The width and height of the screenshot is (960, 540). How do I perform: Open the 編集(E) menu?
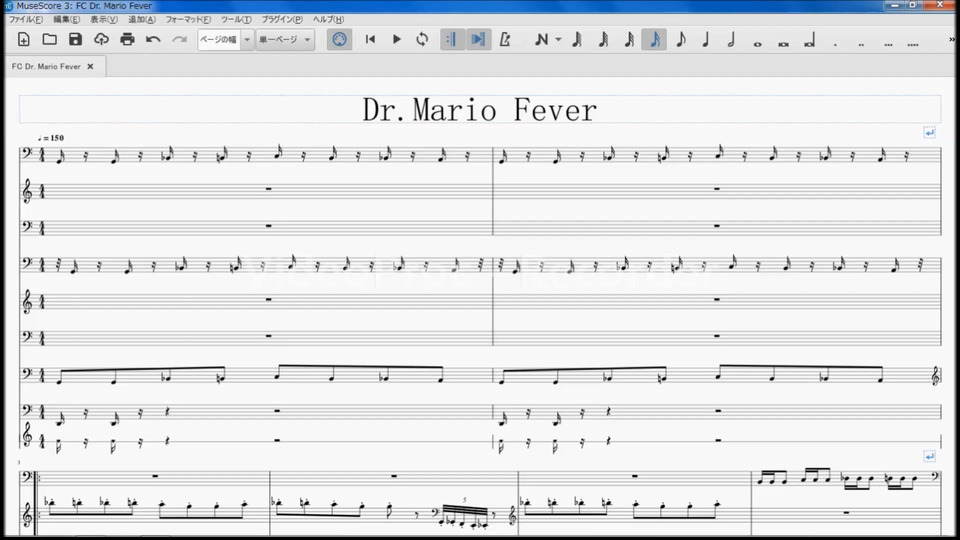pos(66,20)
